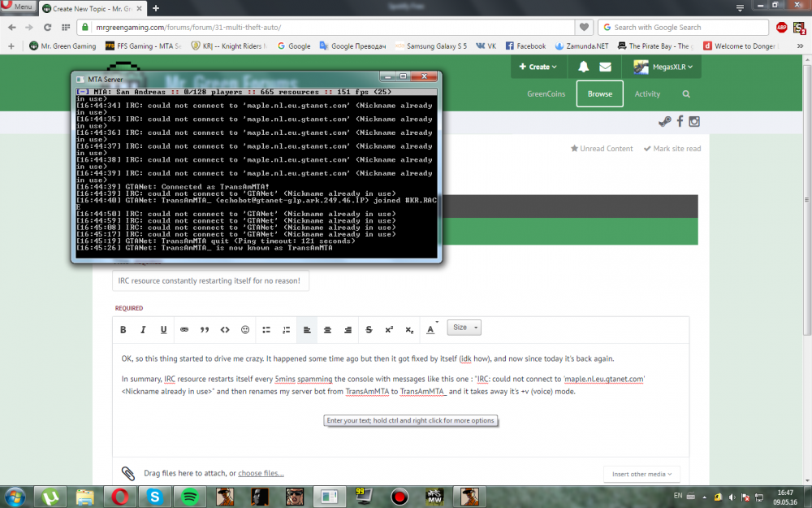Expand the MegasXLR user menu
This screenshot has width=812, height=508.
(x=663, y=67)
